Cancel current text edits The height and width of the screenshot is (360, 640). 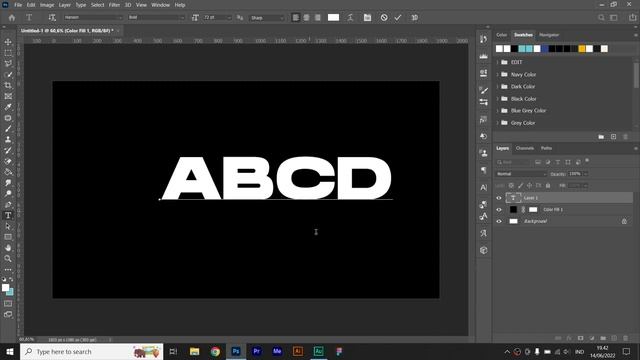pyautogui.click(x=384, y=18)
